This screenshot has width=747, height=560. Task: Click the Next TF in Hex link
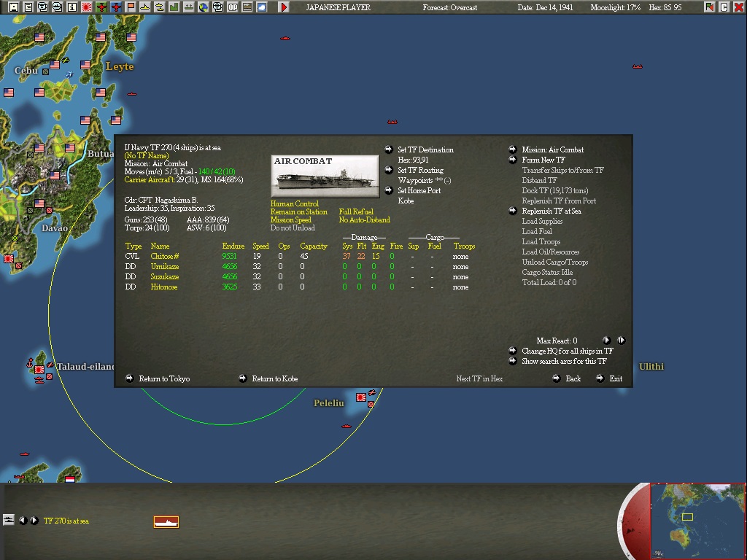coord(479,379)
